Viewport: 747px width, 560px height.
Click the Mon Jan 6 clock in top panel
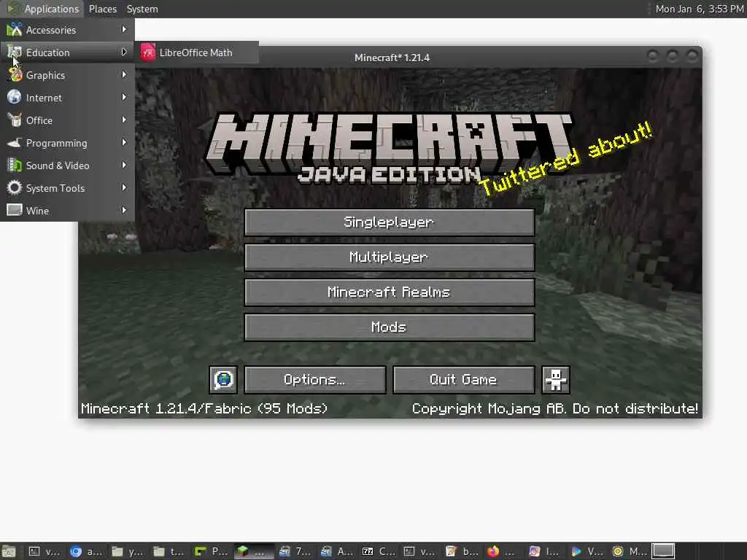(699, 9)
